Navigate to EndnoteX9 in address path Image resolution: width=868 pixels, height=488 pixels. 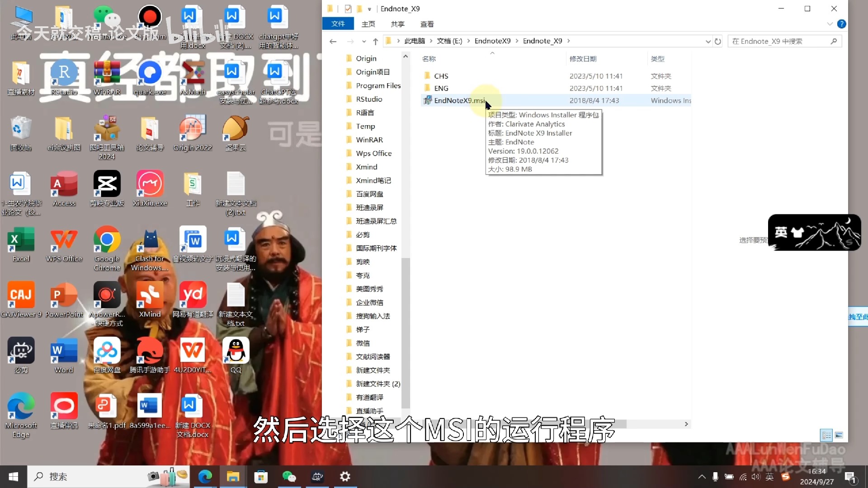click(492, 41)
